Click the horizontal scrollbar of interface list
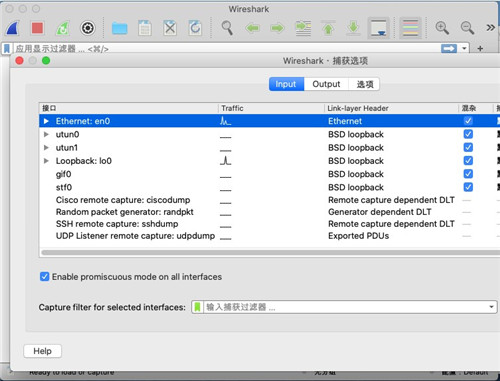Image resolution: width=500 pixels, height=381 pixels. point(270,252)
